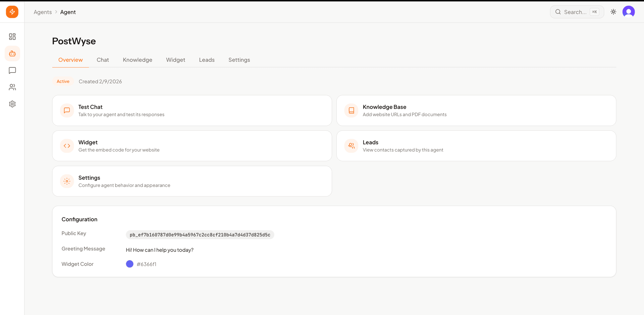Image resolution: width=644 pixels, height=315 pixels.
Task: Switch to the Knowledge tab
Action: pos(138,60)
